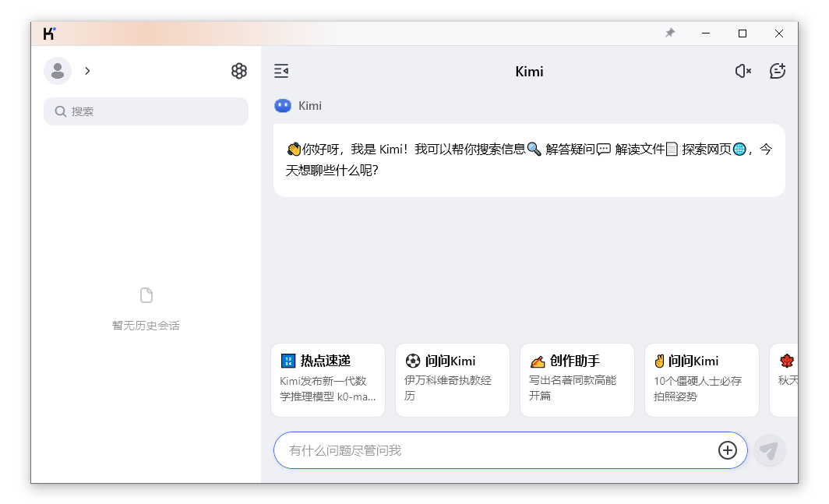
Task: Start a new chat with the plus bubble icon
Action: click(x=778, y=71)
